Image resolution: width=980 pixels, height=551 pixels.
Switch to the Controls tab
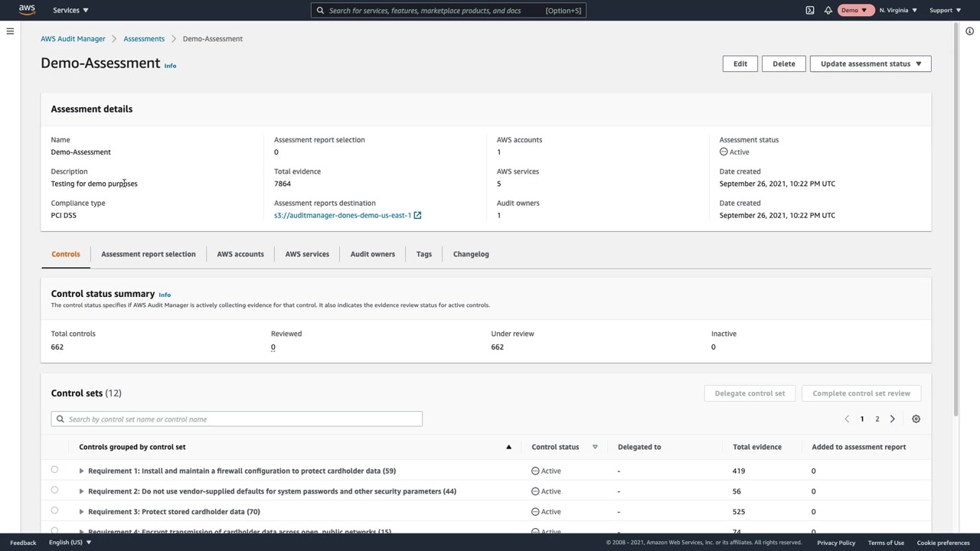(66, 254)
